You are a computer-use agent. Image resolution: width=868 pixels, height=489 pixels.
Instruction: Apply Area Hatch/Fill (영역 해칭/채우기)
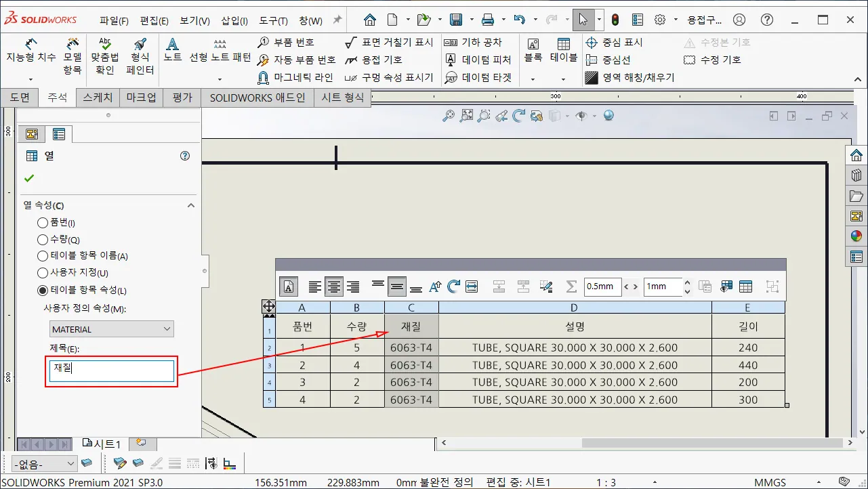tap(630, 77)
